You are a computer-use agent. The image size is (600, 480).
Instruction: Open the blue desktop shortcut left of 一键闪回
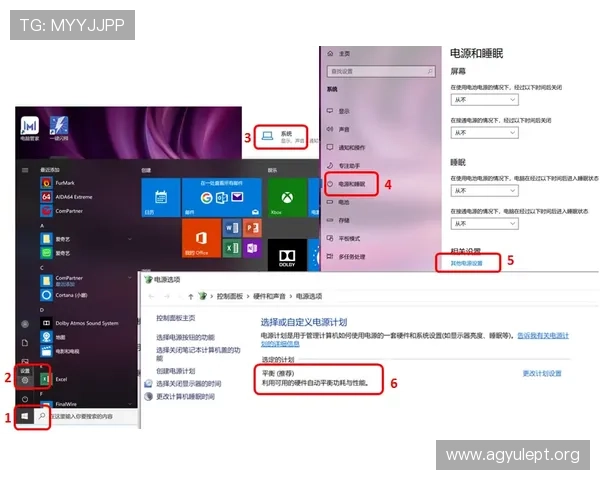click(x=30, y=128)
